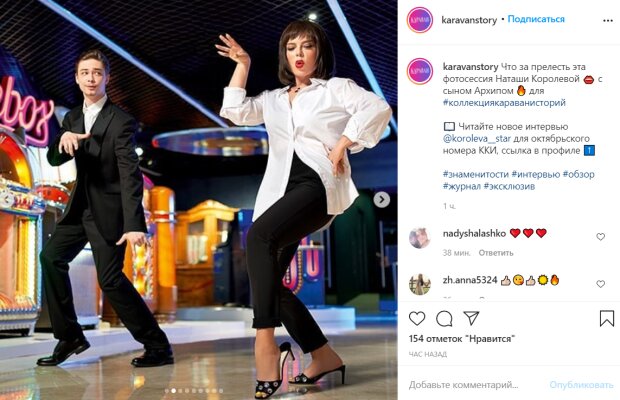
Task: Like nadyshalashko's comment
Action: (600, 237)
